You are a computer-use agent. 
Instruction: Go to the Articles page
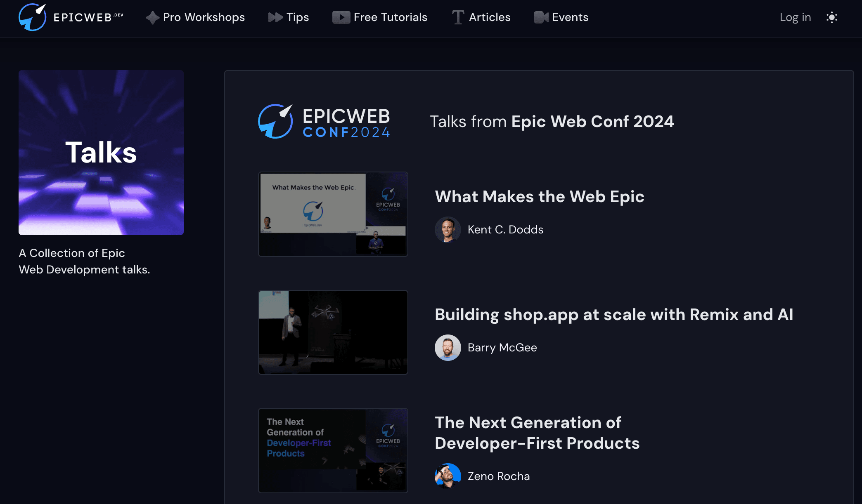coord(490,17)
